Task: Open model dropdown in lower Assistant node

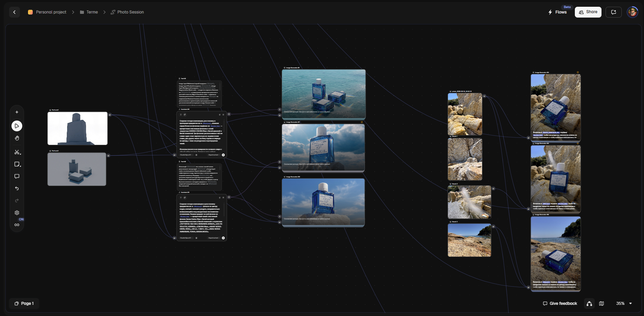Action: click(x=186, y=238)
